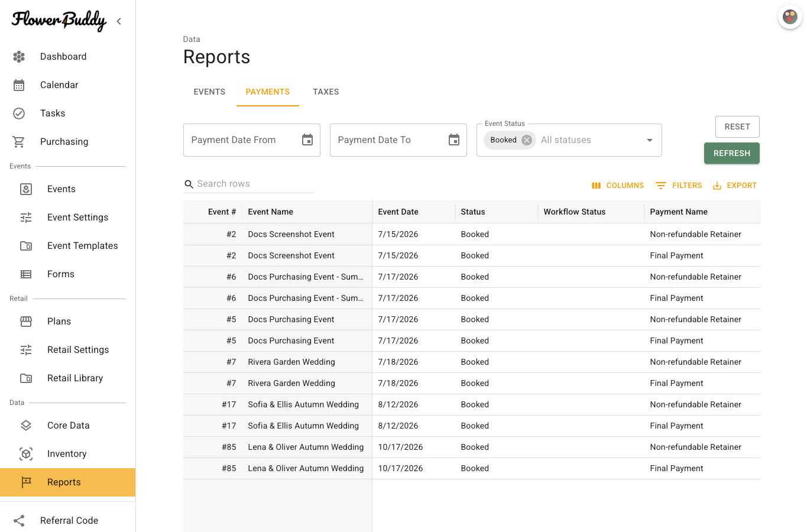Open the Columns chooser

(x=618, y=186)
